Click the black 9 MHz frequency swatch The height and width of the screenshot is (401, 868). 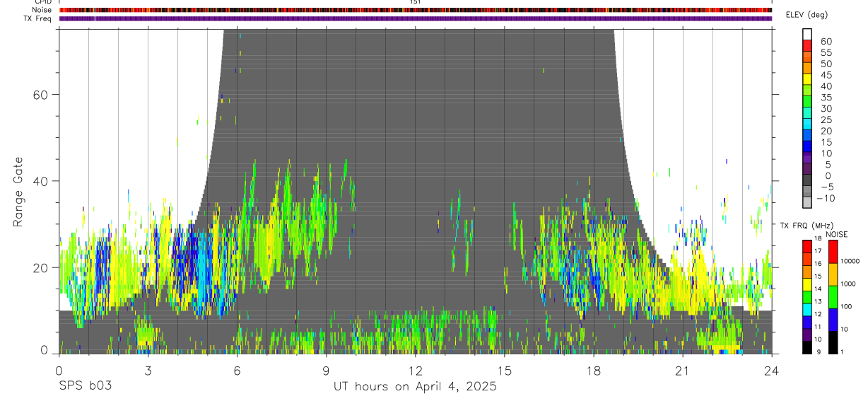pos(807,347)
